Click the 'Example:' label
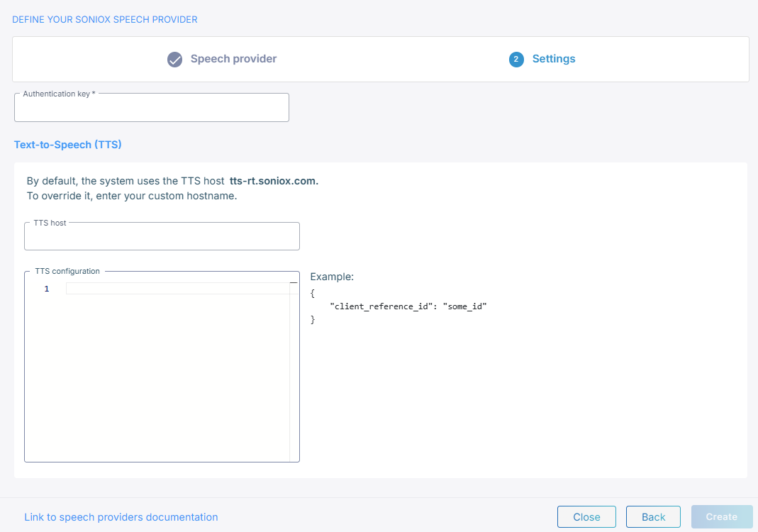 pos(332,277)
